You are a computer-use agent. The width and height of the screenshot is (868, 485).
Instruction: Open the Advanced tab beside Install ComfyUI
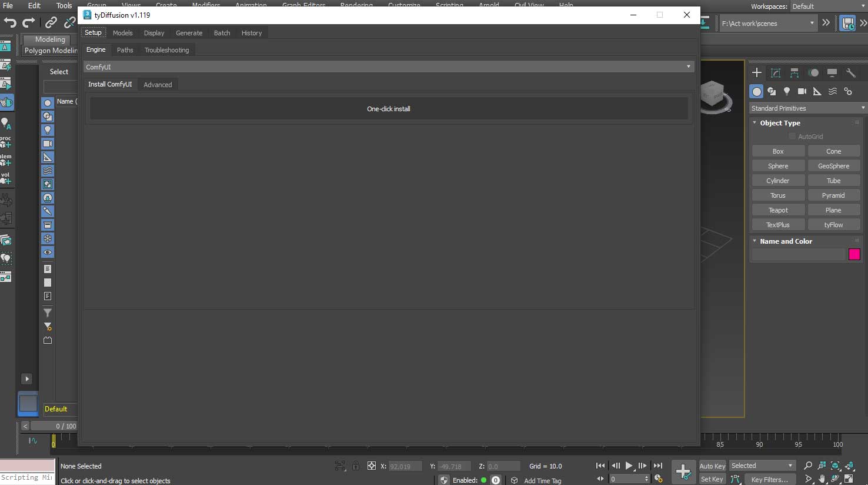pyautogui.click(x=158, y=85)
